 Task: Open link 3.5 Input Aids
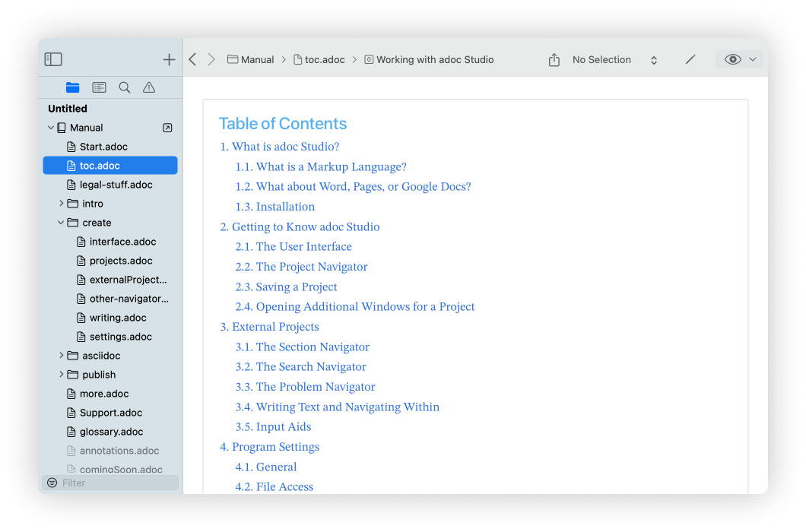[273, 427]
